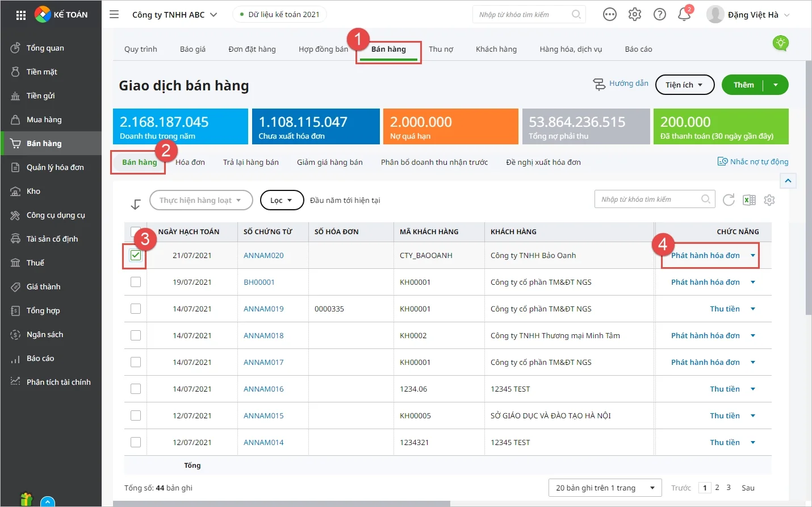Tick the select-all header checkbox
Screen dimensions: 812x507
[135, 231]
